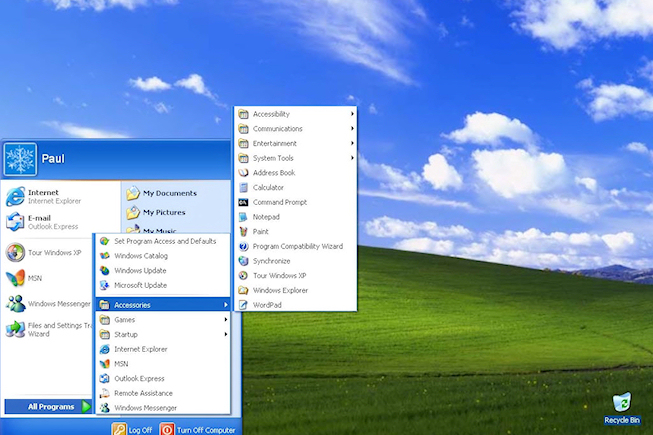Viewport: 653px width, 435px height.
Task: Click the System Tools folder icon
Action: pos(243,158)
